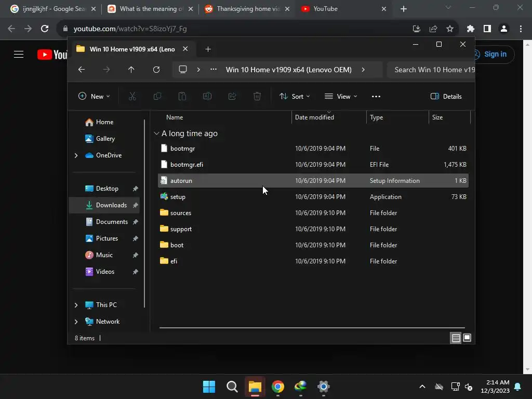Select the autorun setup information file
Screen dimensions: 532x399
(x=313, y=181)
